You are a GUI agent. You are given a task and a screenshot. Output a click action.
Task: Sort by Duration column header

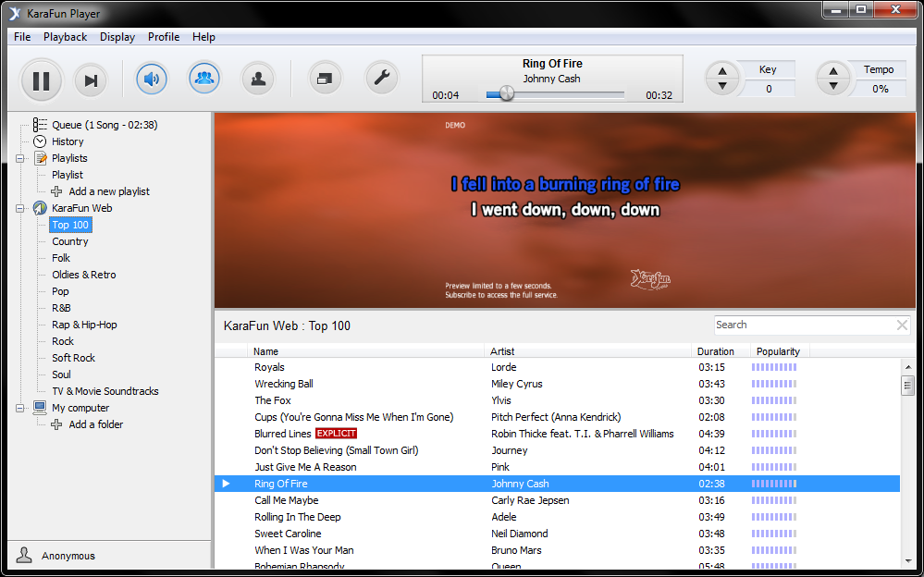[721, 351]
